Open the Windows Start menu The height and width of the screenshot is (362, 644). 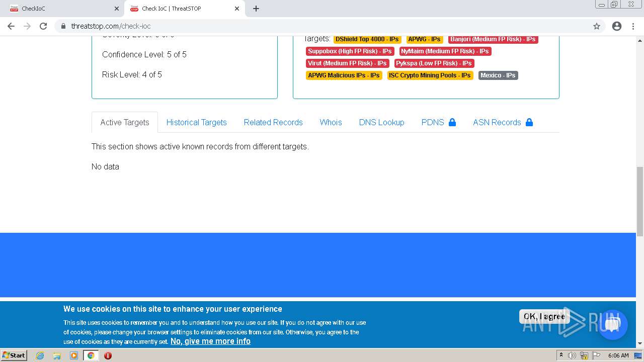(x=14, y=355)
